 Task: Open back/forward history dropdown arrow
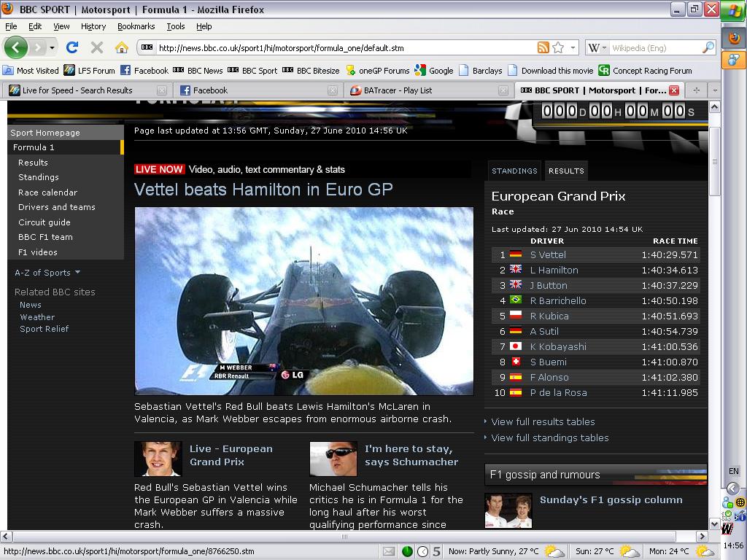[52, 47]
